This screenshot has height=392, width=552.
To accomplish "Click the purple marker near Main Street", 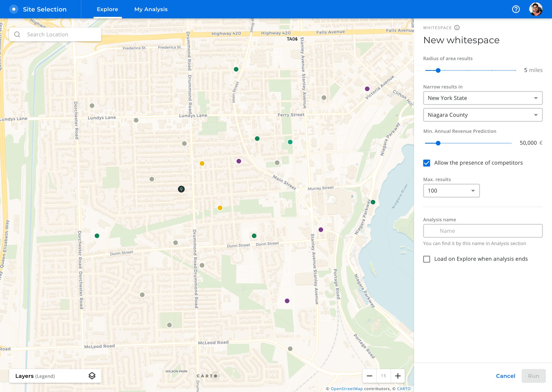I will pos(239,161).
